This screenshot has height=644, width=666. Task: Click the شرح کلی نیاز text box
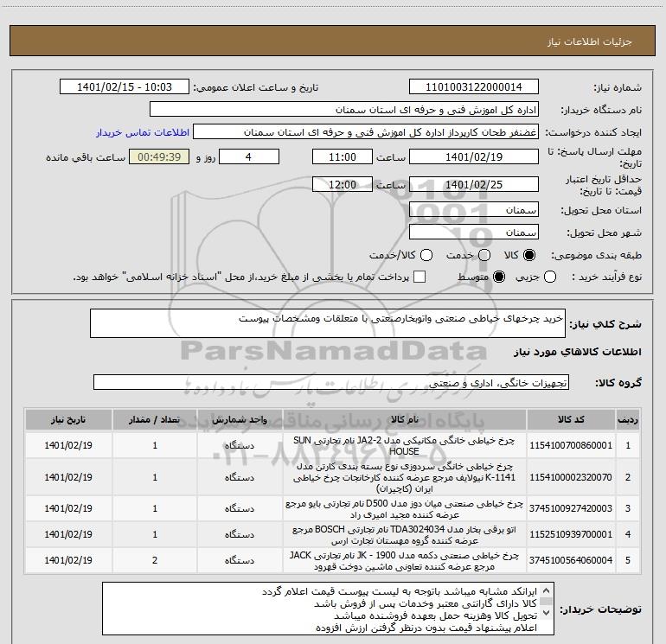tap(328, 323)
